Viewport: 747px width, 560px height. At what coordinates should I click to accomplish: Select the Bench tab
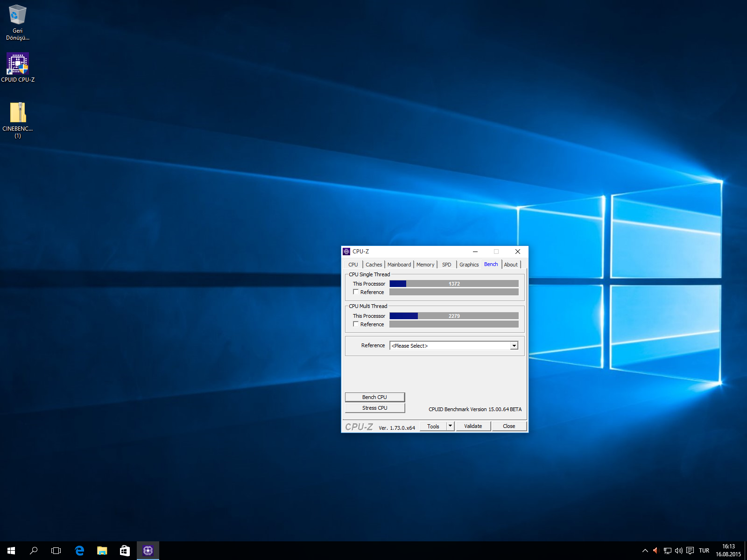pos(491,264)
